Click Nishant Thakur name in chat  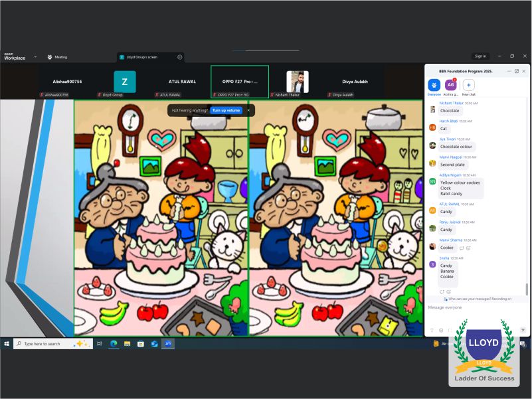(451, 103)
